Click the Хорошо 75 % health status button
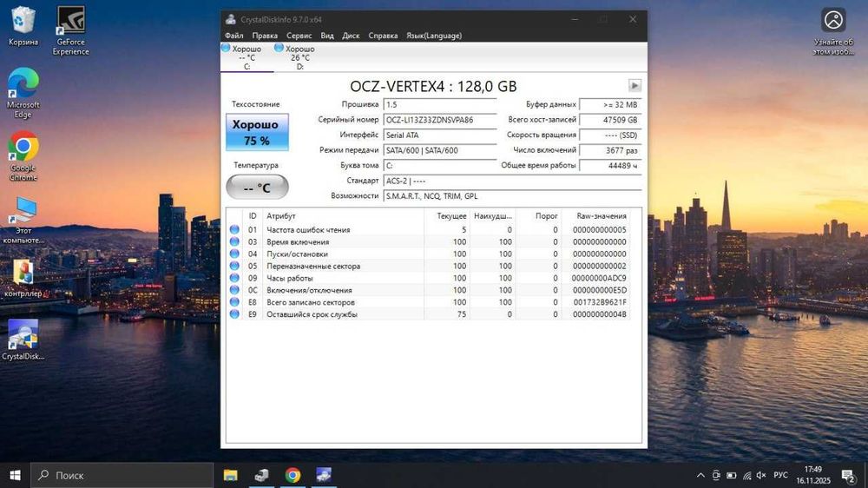The width and height of the screenshot is (868, 488). click(x=257, y=132)
